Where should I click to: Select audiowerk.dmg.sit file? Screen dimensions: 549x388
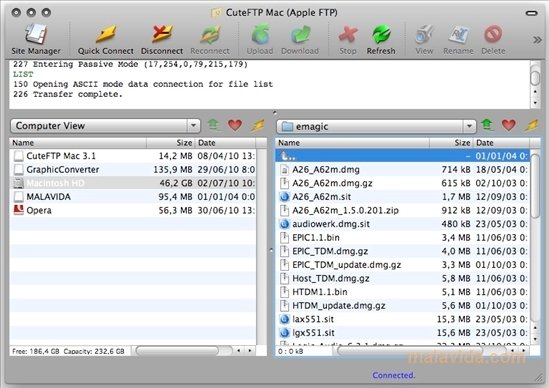click(403, 224)
